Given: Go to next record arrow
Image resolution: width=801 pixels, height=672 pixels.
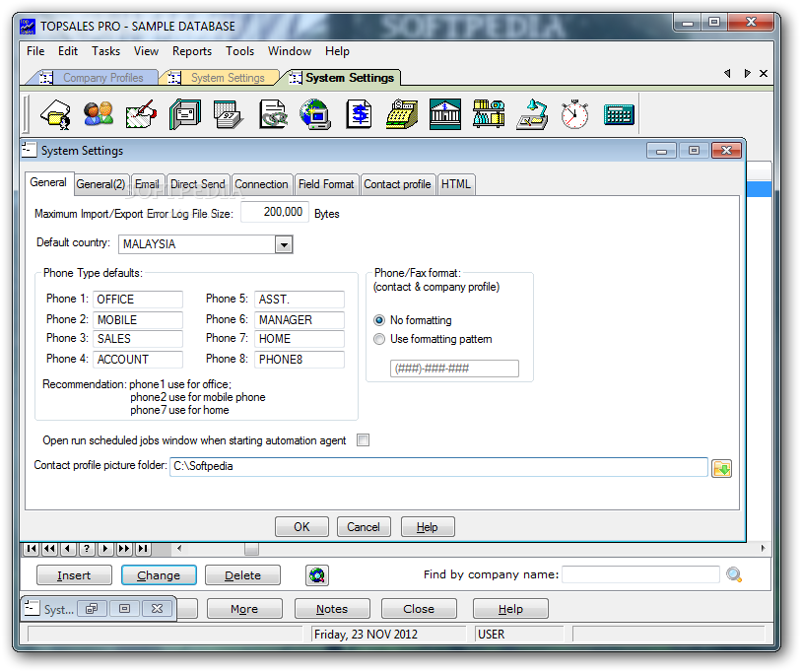Looking at the screenshot, I should click(105, 549).
